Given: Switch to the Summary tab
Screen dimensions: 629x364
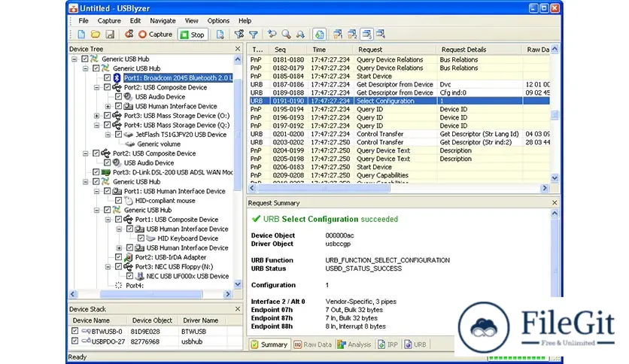Looking at the screenshot, I should point(269,344).
